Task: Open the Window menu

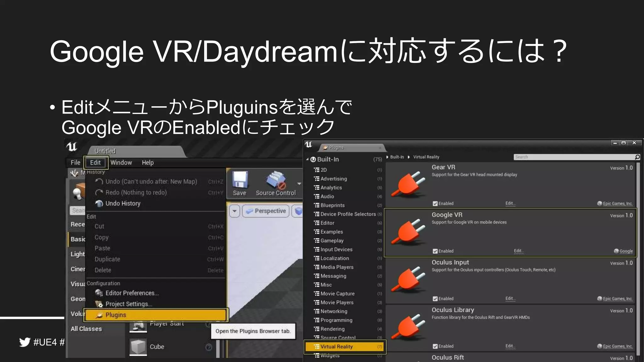Action: [x=121, y=162]
